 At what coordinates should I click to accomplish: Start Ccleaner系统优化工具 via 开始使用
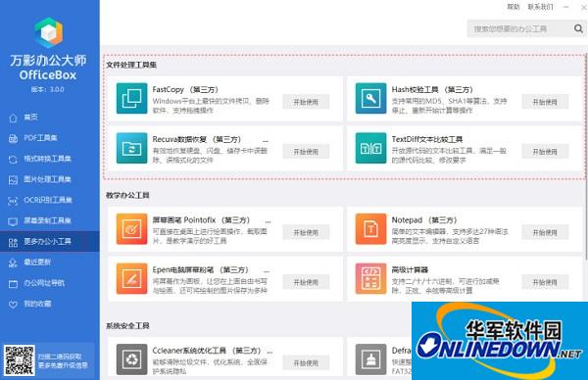(306, 362)
